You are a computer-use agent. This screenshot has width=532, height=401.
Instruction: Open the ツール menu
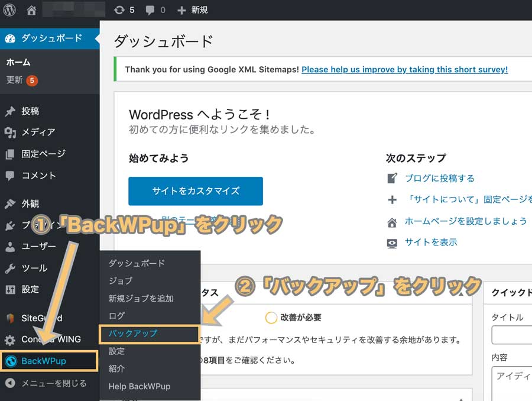[x=34, y=269]
